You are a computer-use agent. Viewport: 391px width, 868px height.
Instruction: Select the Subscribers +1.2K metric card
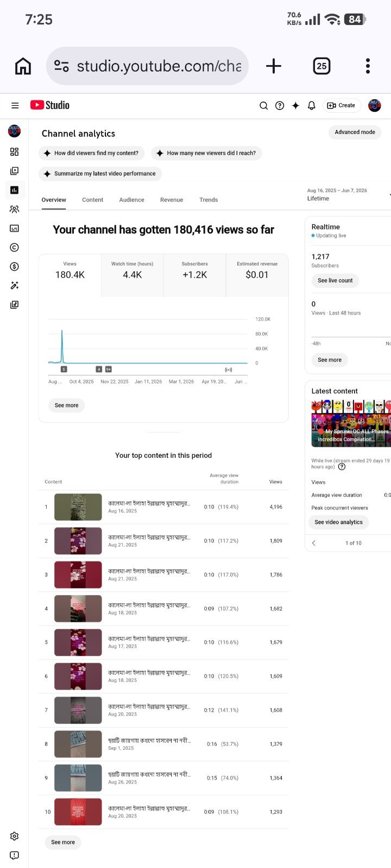click(194, 275)
